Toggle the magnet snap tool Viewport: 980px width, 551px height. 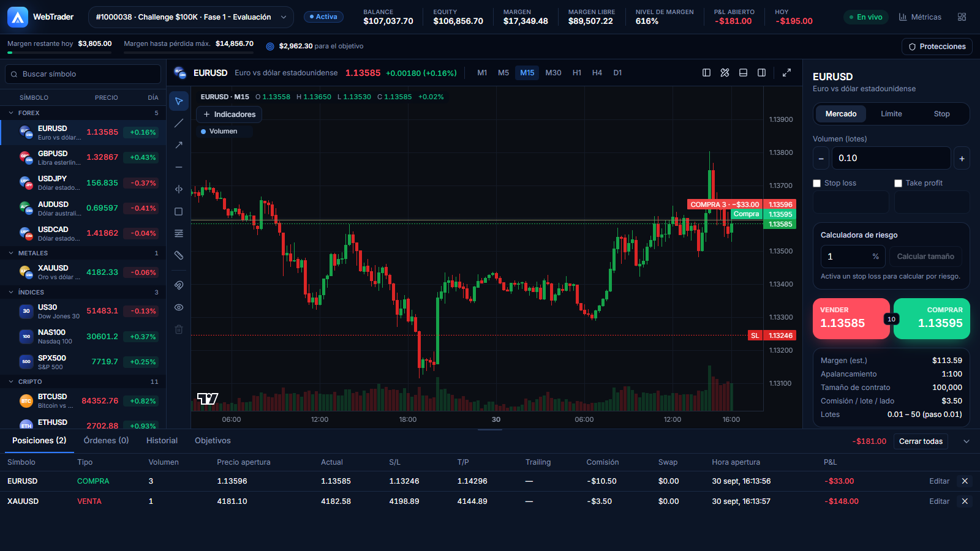tap(179, 285)
